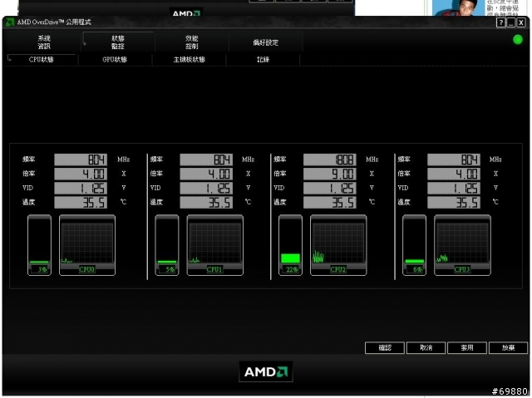Click the 3% CPU0 load bar
The image size is (532, 398).
tap(39, 245)
